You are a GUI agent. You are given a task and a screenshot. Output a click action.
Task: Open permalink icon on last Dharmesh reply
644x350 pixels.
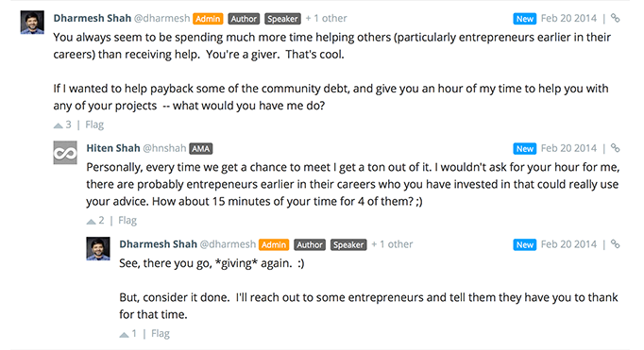pyautogui.click(x=615, y=244)
